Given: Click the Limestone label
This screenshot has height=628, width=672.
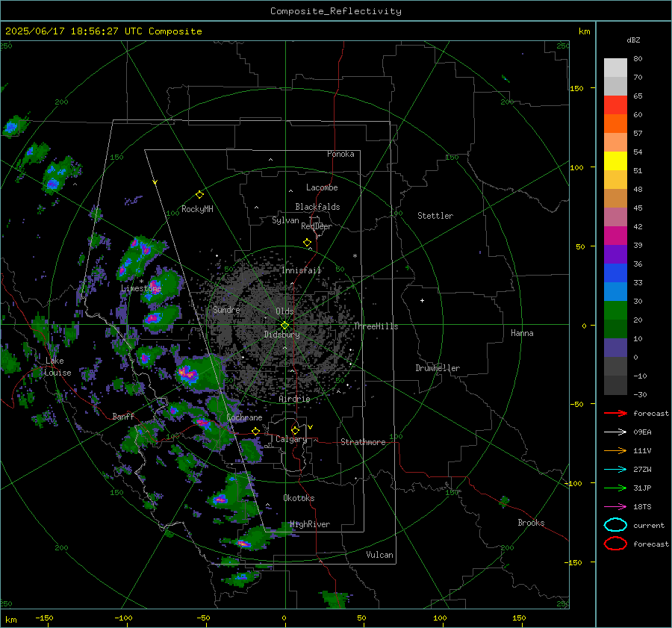Looking at the screenshot, I should click(x=141, y=288).
